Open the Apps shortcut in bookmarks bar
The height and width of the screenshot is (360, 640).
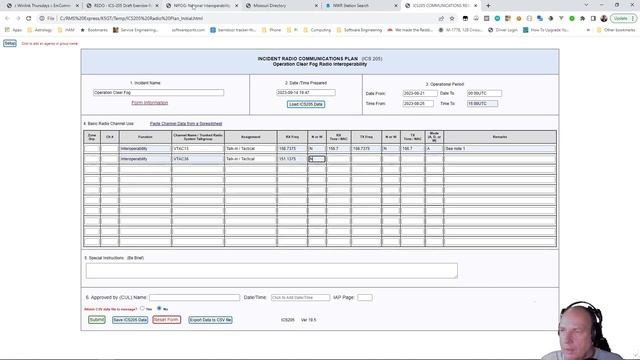[x=13, y=30]
